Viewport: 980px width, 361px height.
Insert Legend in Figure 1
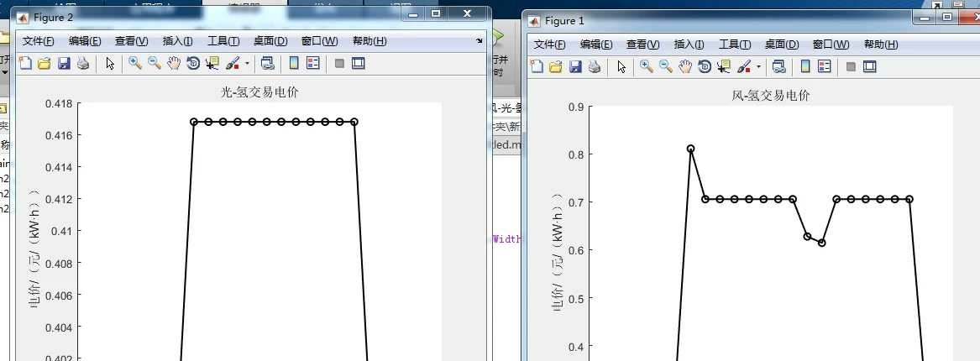point(825,66)
